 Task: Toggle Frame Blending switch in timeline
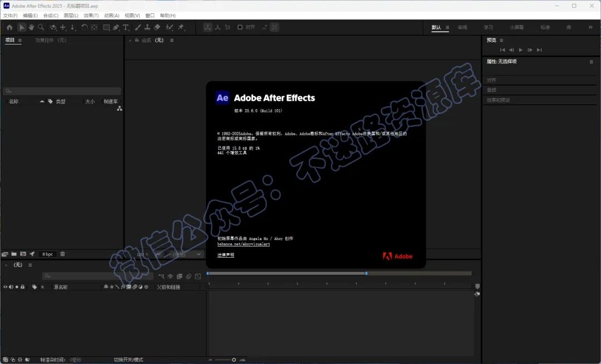click(x=179, y=276)
